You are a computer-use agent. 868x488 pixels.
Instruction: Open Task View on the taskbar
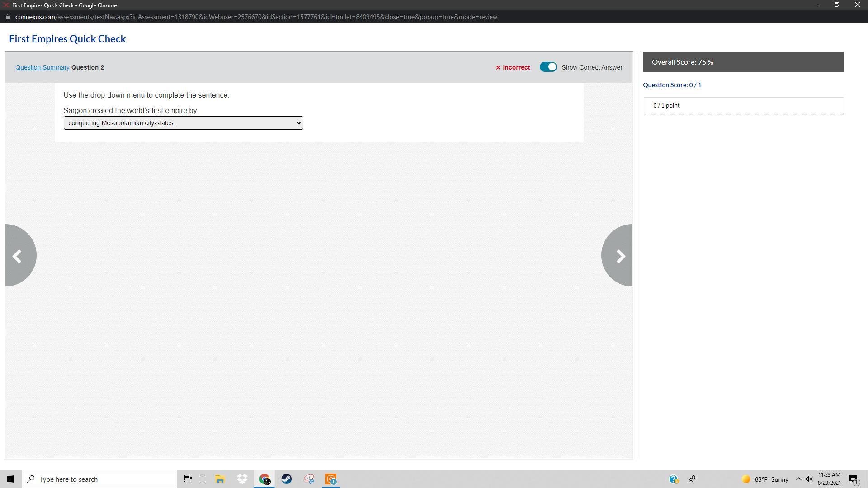(188, 479)
